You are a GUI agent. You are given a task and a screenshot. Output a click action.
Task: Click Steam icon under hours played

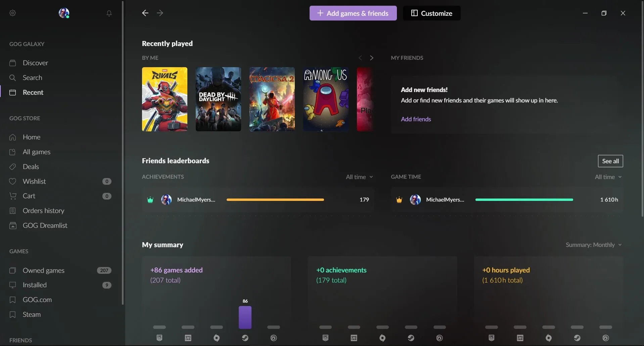(577, 338)
